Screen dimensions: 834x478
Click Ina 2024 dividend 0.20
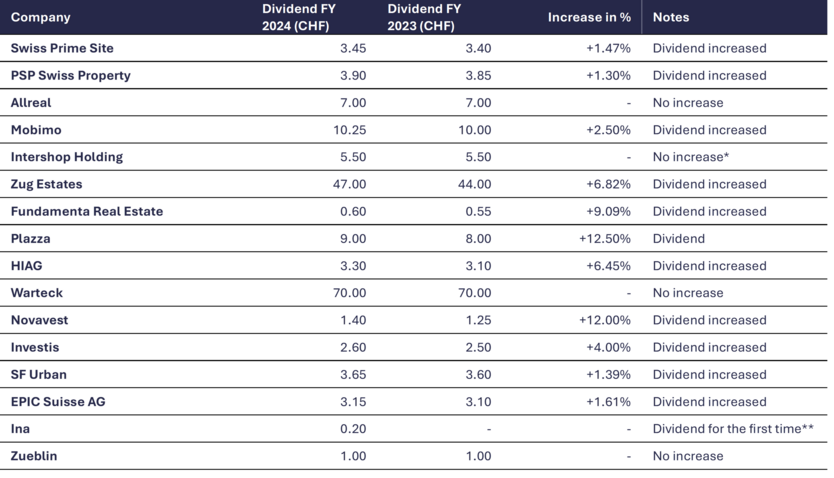tap(353, 429)
